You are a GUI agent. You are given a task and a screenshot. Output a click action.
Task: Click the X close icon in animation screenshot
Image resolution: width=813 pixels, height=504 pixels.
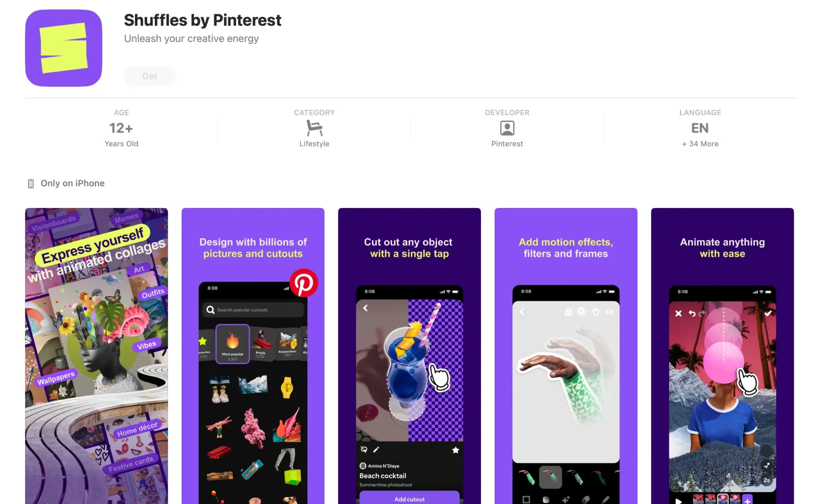click(x=678, y=314)
